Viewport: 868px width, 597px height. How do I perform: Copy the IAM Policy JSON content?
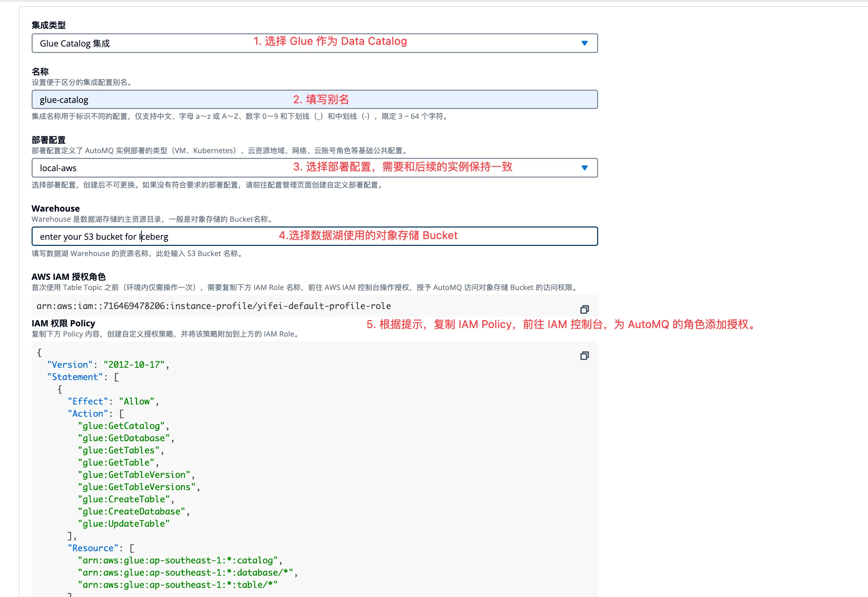584,355
